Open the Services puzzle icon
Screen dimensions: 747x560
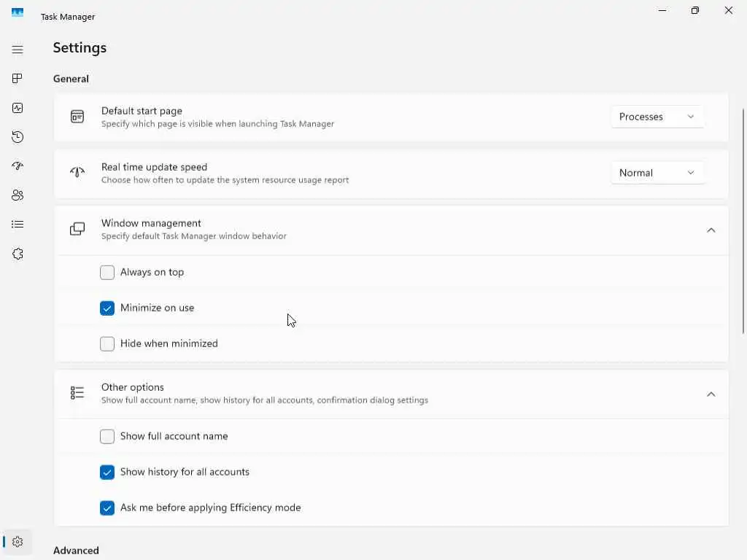pyautogui.click(x=18, y=254)
